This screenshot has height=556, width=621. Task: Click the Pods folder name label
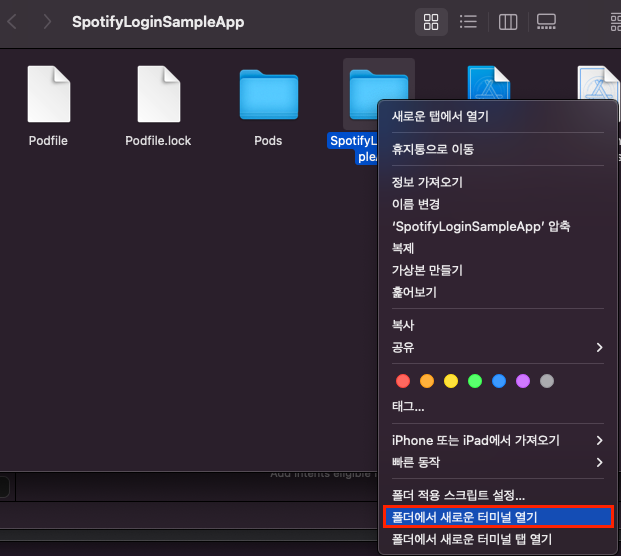(x=268, y=141)
